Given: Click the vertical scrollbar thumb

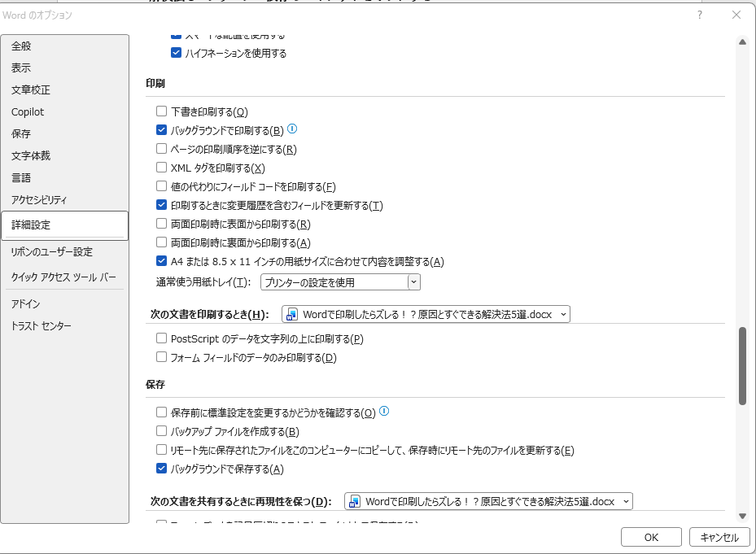Looking at the screenshot, I should 742,366.
